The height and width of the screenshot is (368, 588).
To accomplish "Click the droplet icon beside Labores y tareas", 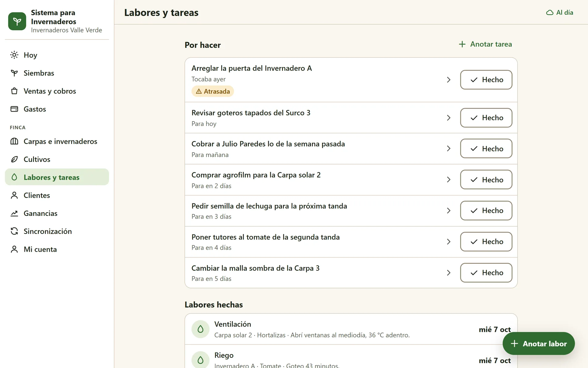I will 14,177.
